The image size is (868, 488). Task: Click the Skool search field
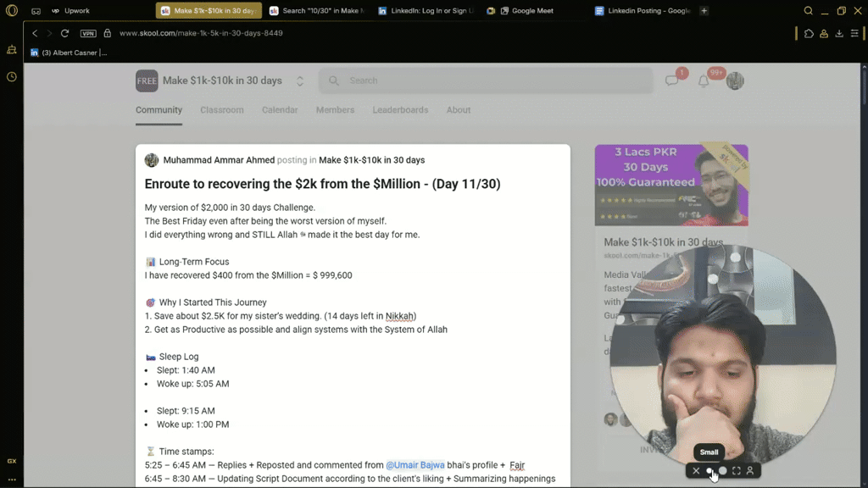486,80
